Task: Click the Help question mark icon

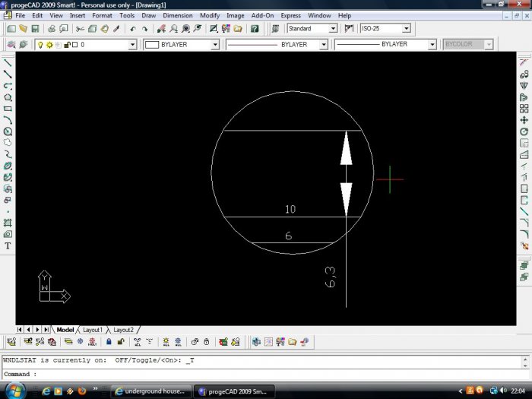Action: click(255, 29)
